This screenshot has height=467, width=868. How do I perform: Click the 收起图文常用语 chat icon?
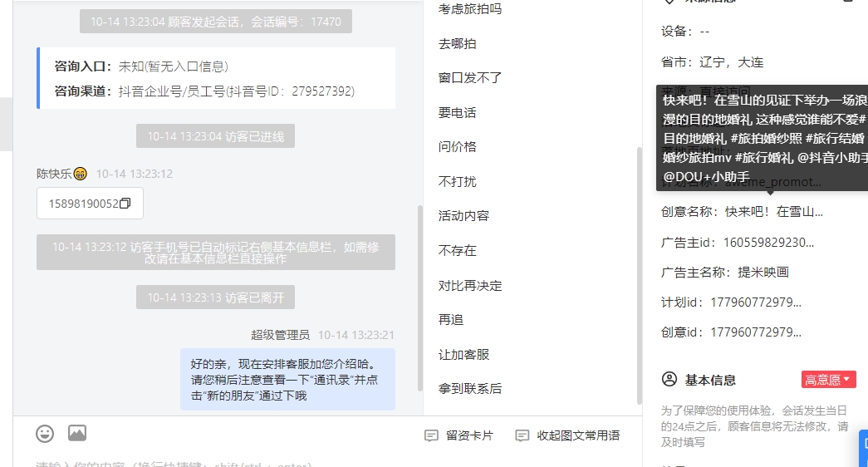coord(522,436)
